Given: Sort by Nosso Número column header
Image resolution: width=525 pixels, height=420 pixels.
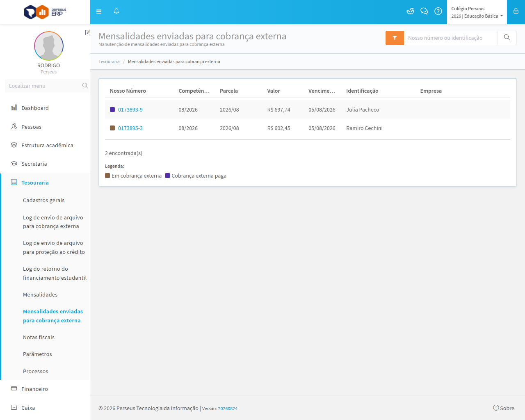Looking at the screenshot, I should (x=128, y=91).
